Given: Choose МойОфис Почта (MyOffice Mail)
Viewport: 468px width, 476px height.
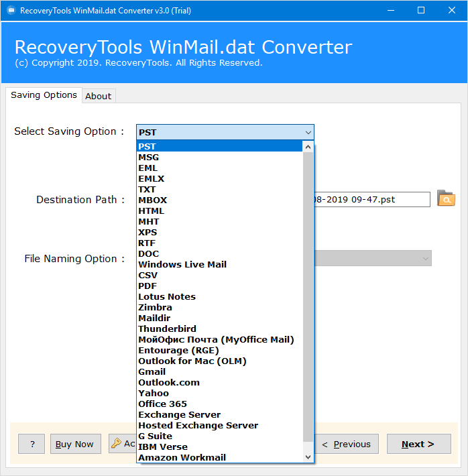Looking at the screenshot, I should tap(219, 339).
